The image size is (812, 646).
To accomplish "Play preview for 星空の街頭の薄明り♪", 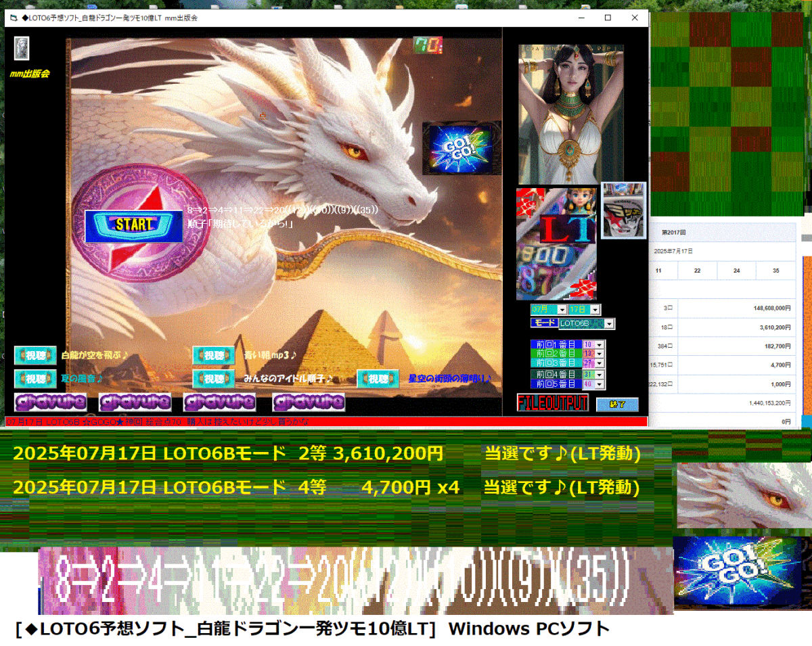I will 378,378.
